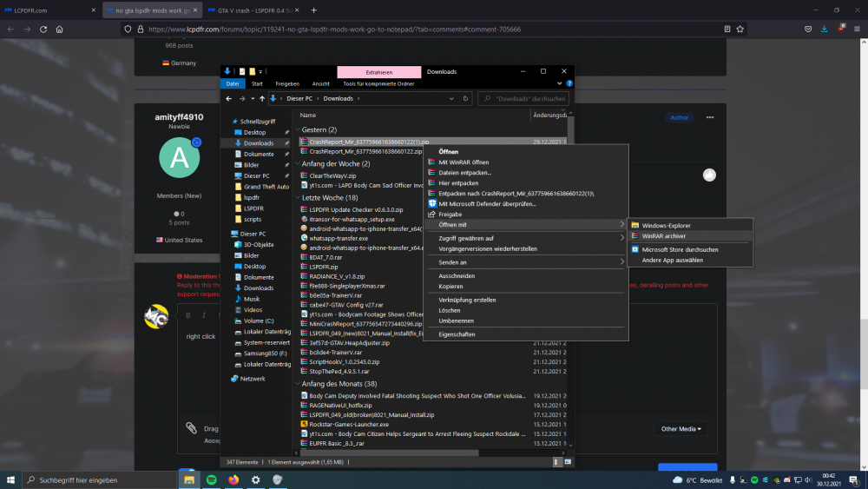868x489 pixels.
Task: Choose WinRAR archiver from Öffnen mit submenu
Action: [x=664, y=235]
